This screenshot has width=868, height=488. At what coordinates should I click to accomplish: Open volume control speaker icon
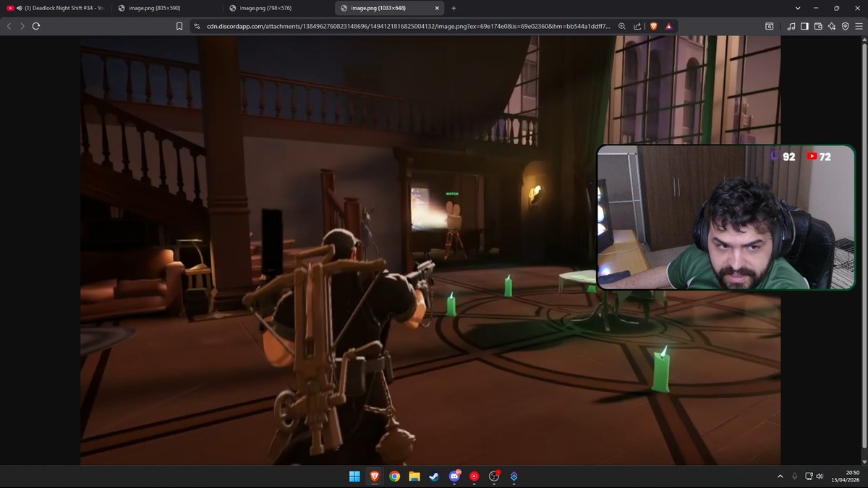[x=820, y=476]
